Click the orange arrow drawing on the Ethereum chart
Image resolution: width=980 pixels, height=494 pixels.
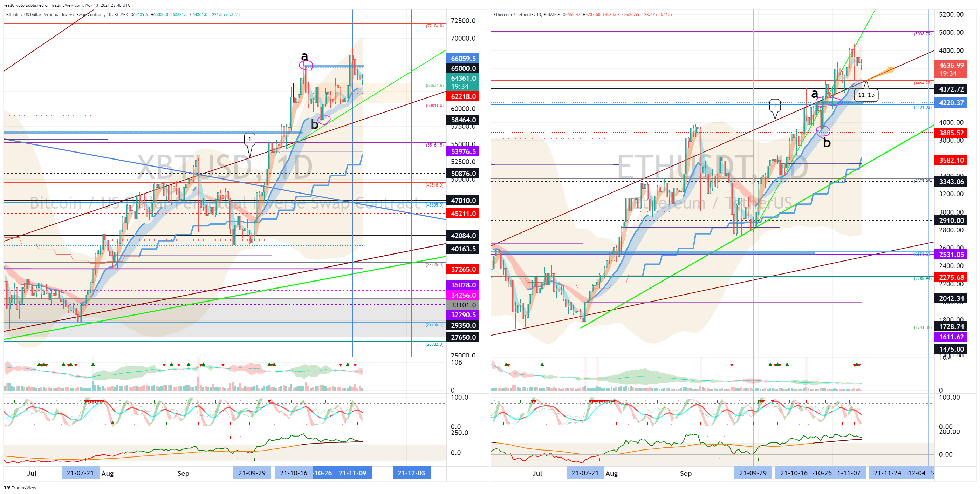(881, 73)
